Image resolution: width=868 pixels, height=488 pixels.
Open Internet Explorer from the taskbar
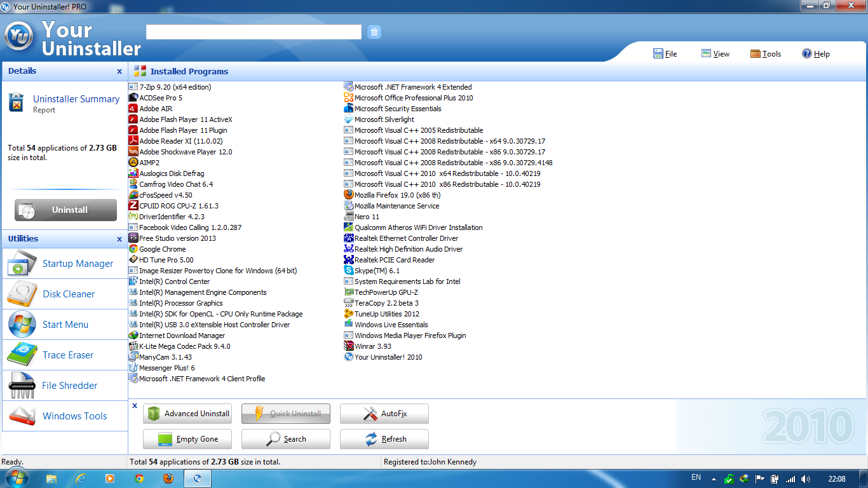(81, 478)
